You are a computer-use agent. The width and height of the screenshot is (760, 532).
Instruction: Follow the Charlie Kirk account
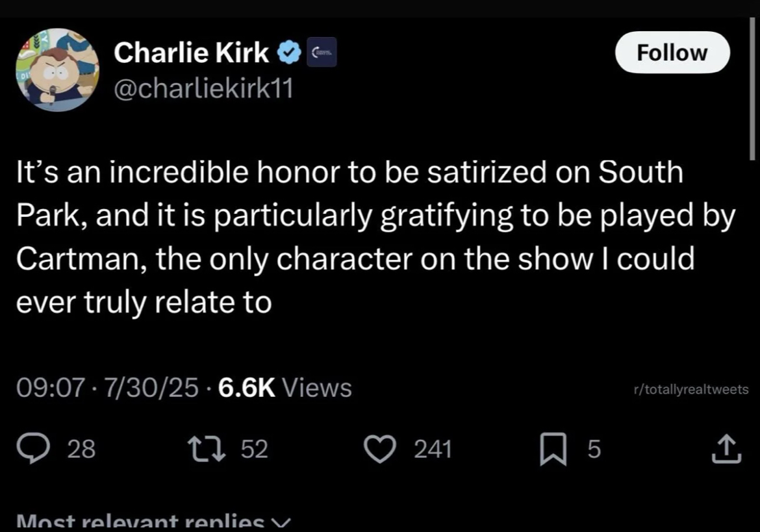[x=672, y=53]
